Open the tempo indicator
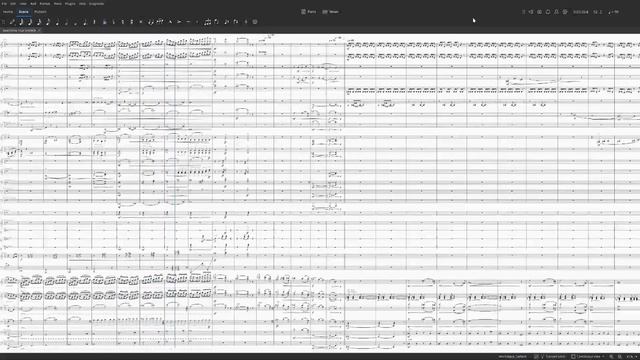Screen dimensions: 640x360 pos(614,12)
